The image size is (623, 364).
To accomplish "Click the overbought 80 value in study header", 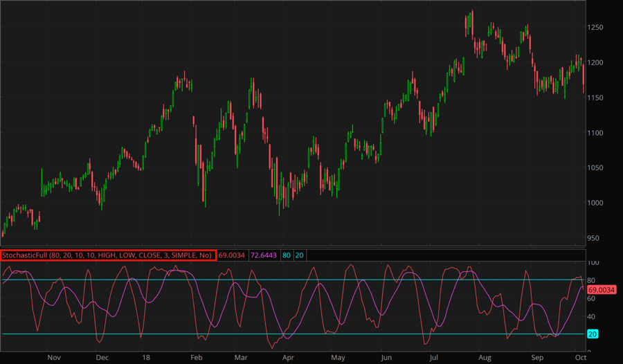I will (x=286, y=255).
